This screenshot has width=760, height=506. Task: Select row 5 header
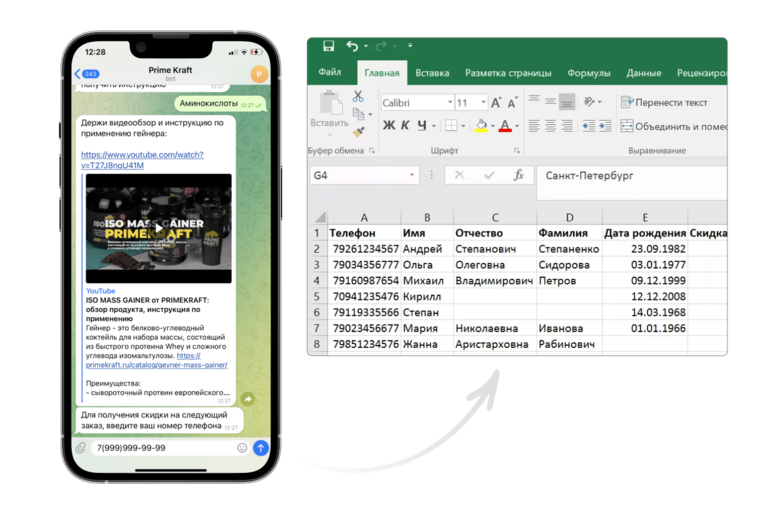[x=317, y=296]
